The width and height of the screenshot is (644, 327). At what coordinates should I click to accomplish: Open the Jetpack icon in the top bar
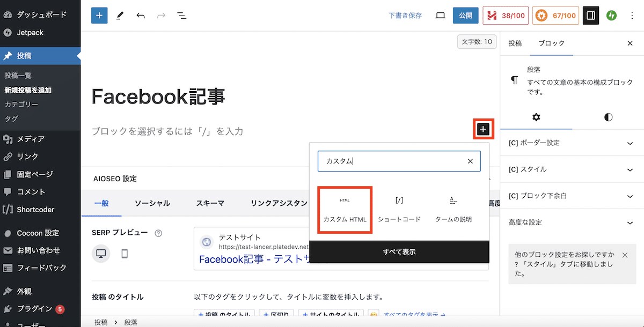[611, 16]
